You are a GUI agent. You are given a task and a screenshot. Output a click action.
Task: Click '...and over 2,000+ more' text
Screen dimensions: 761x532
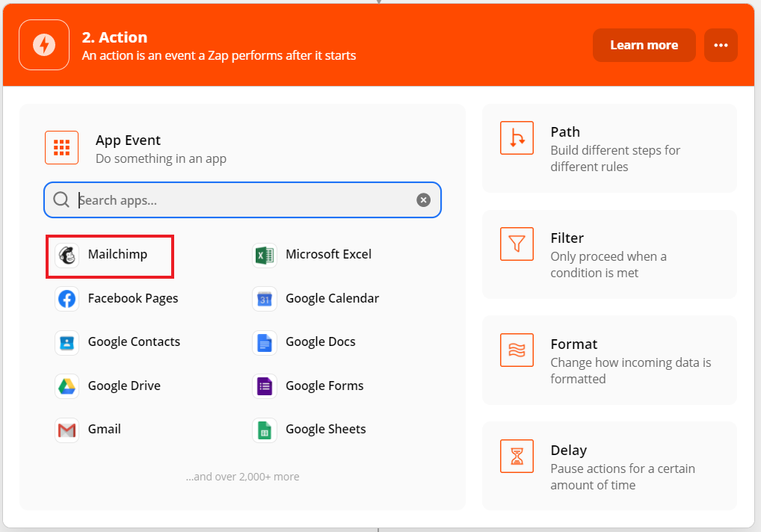[243, 477]
